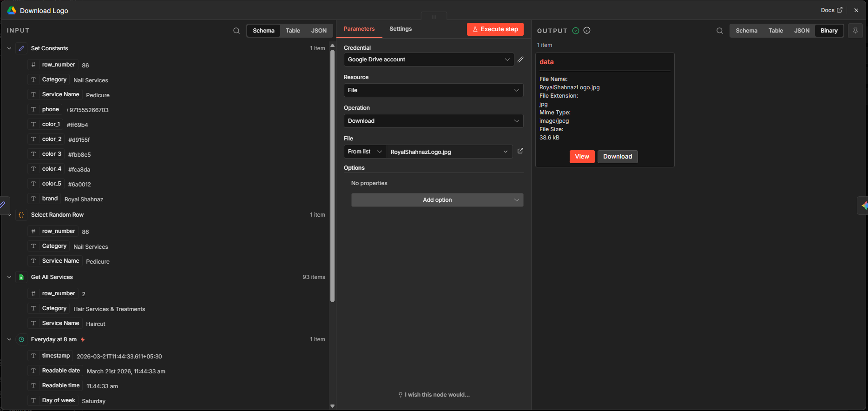Open the selected file via the external link icon
Viewport: 868px width, 411px height.
520,151
